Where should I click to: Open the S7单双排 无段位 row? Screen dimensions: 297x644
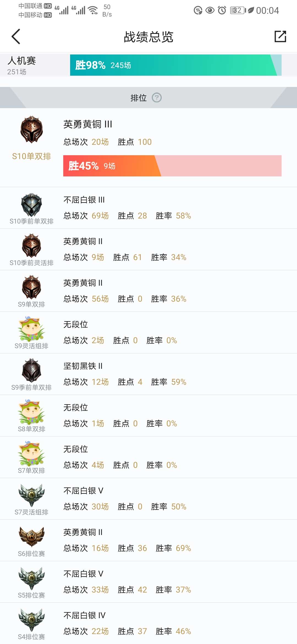click(x=148, y=457)
